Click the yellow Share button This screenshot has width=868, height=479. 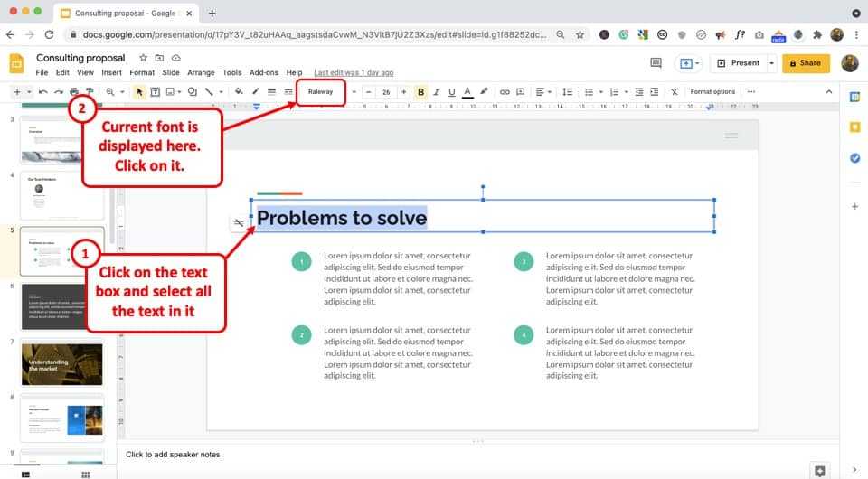[805, 63]
